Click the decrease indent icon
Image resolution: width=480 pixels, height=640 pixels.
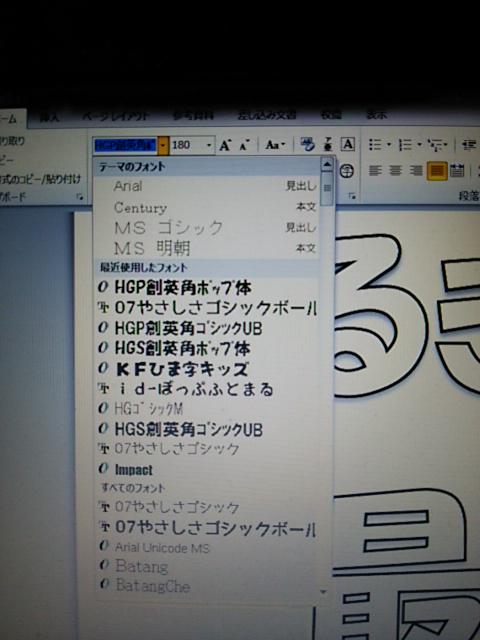click(x=469, y=144)
